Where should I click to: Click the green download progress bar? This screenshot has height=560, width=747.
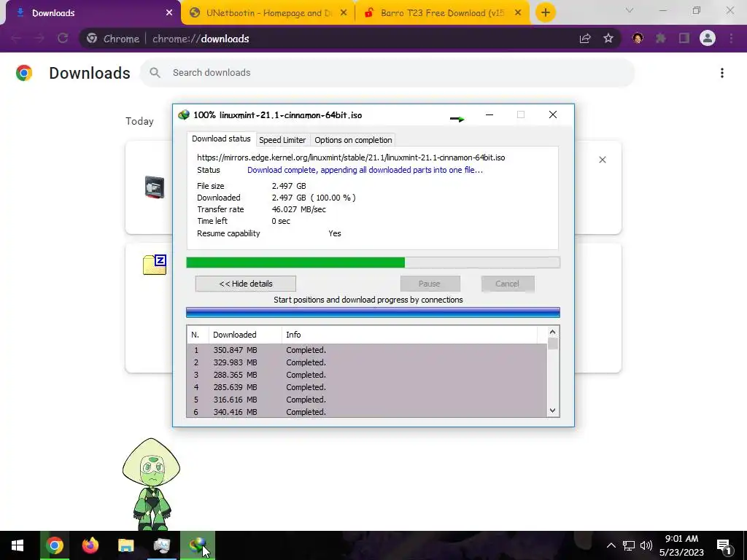(373, 262)
